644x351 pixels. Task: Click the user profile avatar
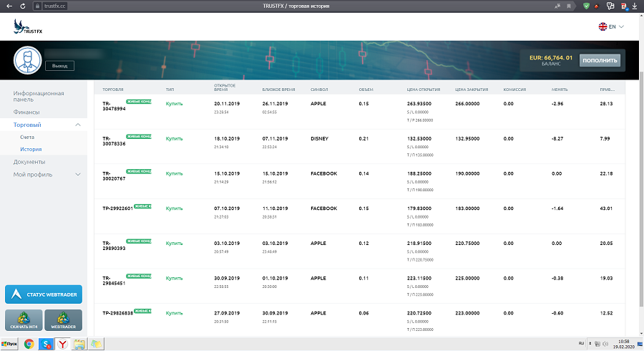(27, 60)
